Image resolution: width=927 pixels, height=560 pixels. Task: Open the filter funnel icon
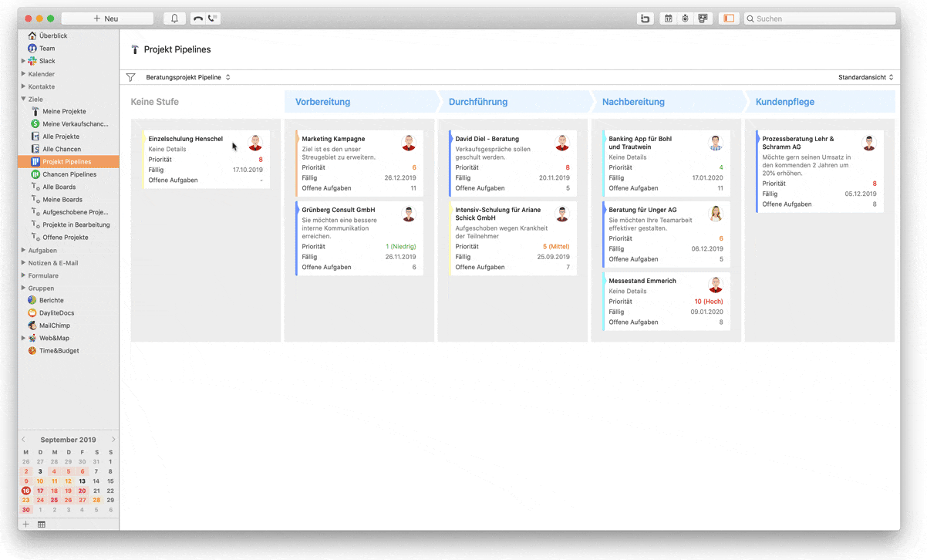130,77
